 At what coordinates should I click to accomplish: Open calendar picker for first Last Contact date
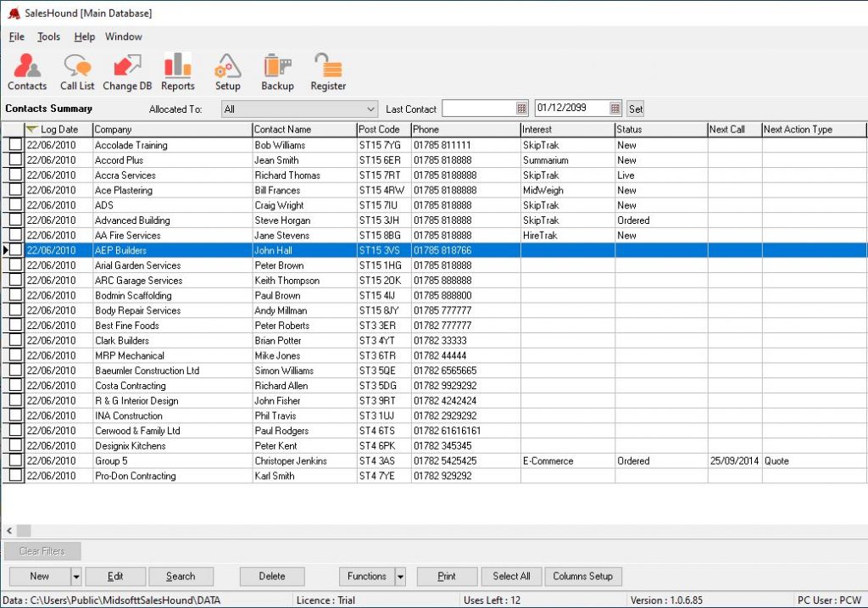point(521,109)
